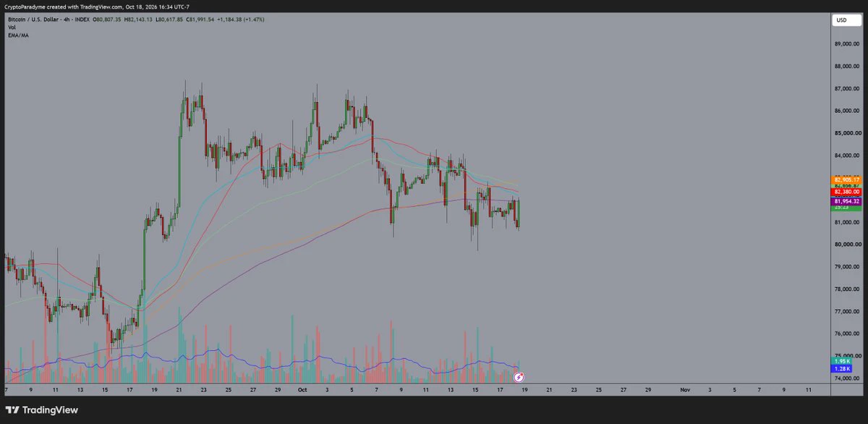Viewport: 868px width, 424px height.
Task: Select the Vol indicator legend label
Action: (x=11, y=27)
